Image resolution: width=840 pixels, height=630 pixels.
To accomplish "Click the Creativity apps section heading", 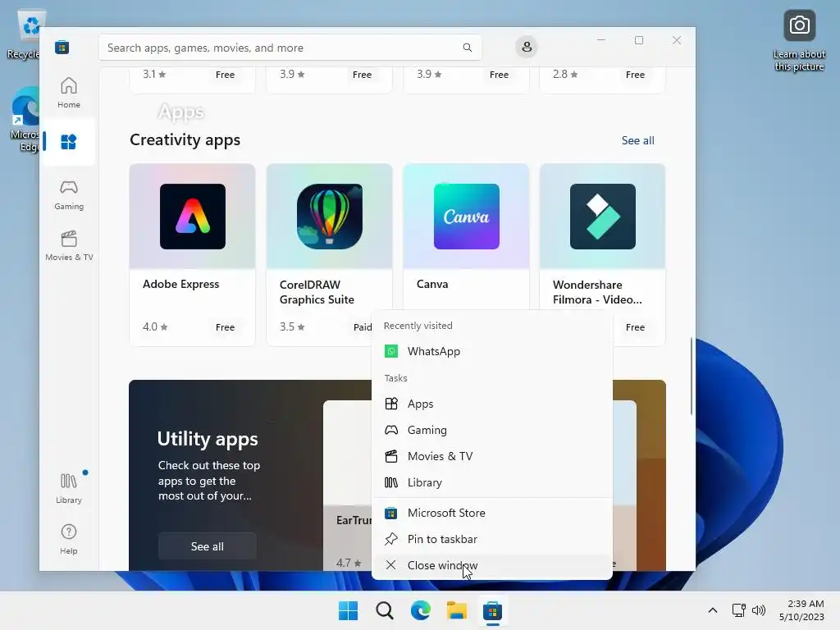I will (185, 139).
